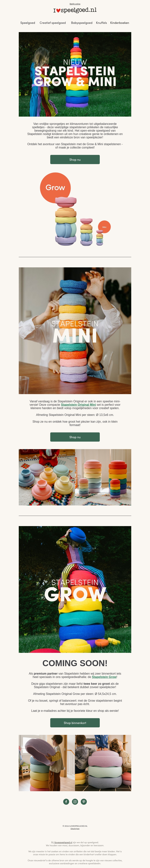Open the Stapelstein Grow banner image
This screenshot has width=150, height=868.
pyautogui.click(x=75, y=589)
